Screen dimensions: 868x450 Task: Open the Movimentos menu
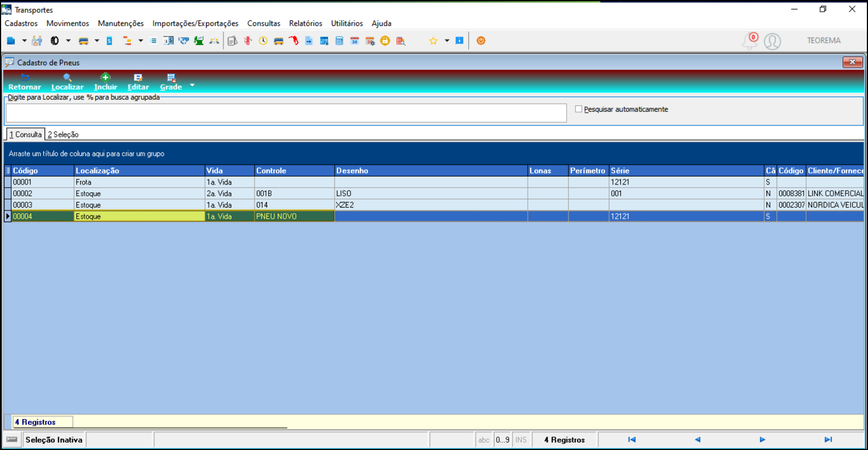tap(68, 23)
